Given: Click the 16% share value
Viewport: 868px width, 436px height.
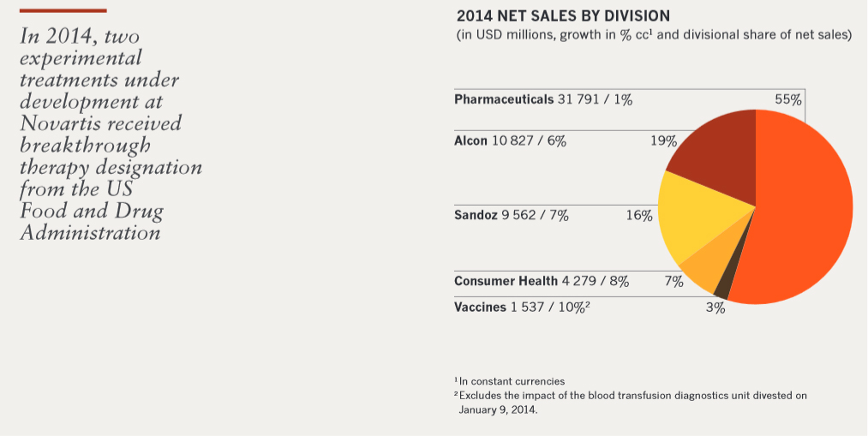Looking at the screenshot, I should (x=639, y=215).
